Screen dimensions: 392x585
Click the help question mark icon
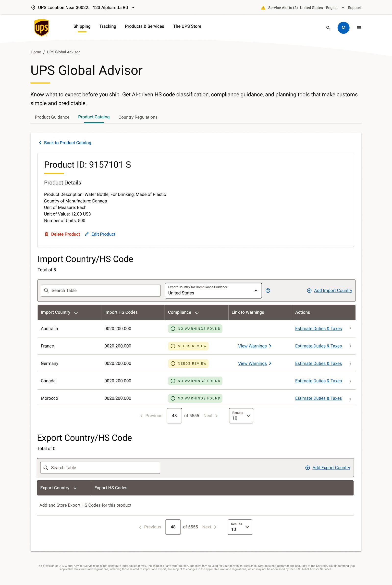coord(268,291)
